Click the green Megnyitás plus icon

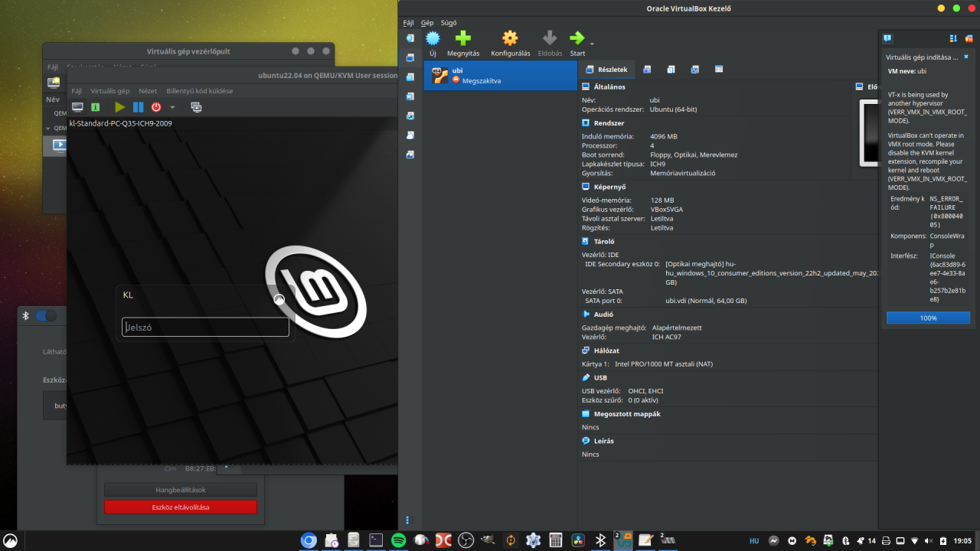(x=463, y=38)
